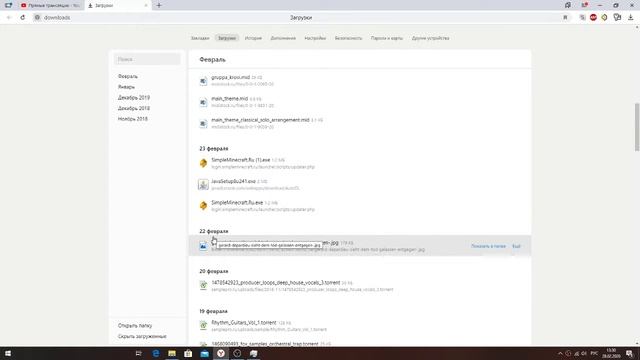
Task: Open SimpleMinecraft.Ru (1).exe file name
Action: pos(241,160)
